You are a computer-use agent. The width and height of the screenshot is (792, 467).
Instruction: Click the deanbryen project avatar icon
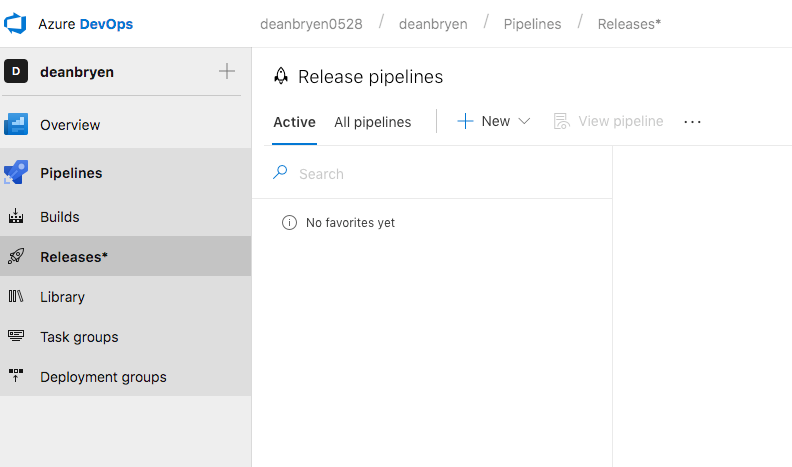pyautogui.click(x=16, y=71)
